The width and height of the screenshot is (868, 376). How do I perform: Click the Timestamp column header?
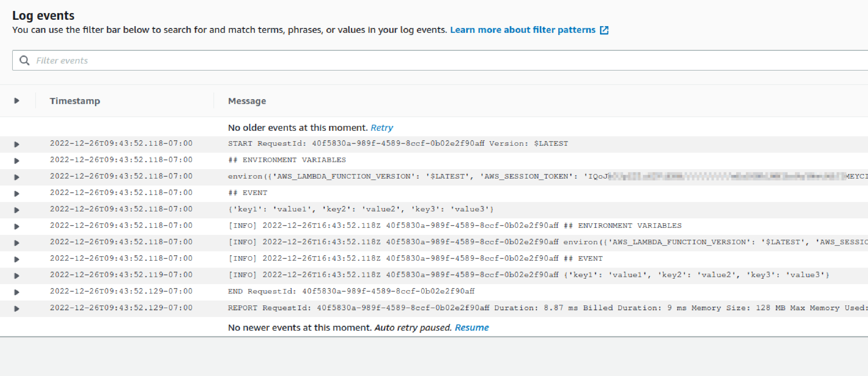coord(75,101)
